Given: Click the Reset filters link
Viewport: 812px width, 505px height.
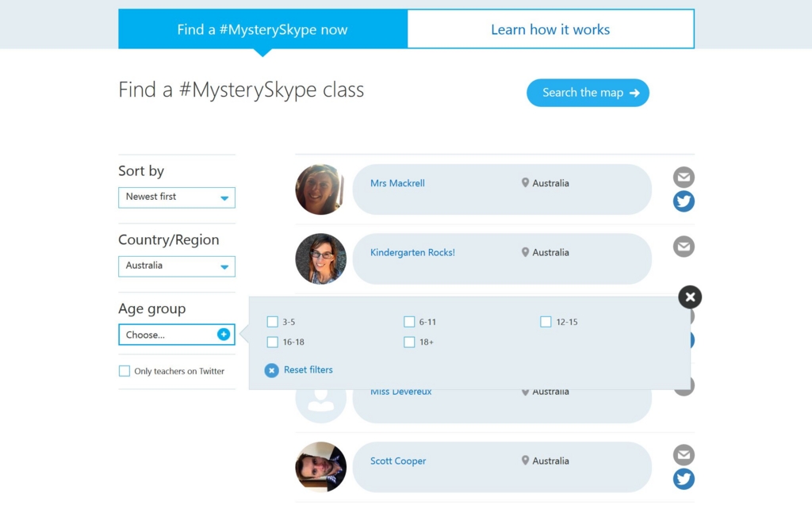Looking at the screenshot, I should pos(308,369).
